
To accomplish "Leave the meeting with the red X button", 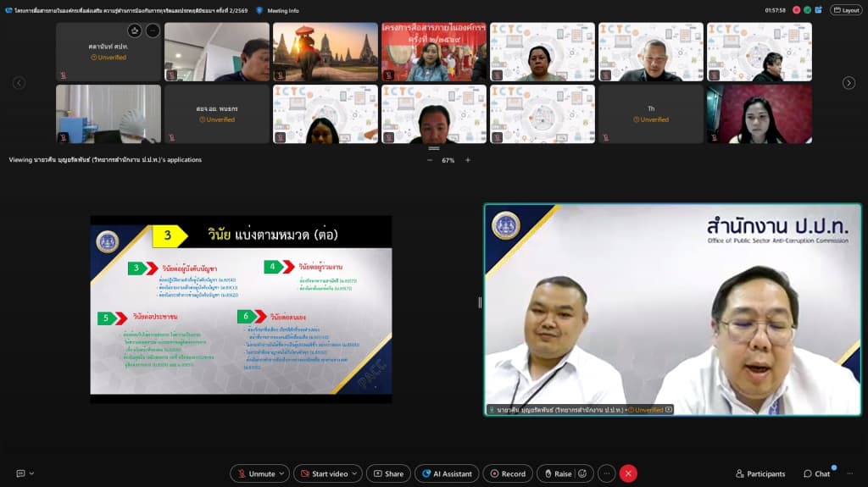I will tap(628, 473).
